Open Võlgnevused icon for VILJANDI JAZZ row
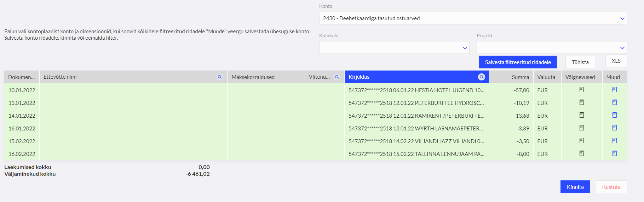 click(582, 141)
